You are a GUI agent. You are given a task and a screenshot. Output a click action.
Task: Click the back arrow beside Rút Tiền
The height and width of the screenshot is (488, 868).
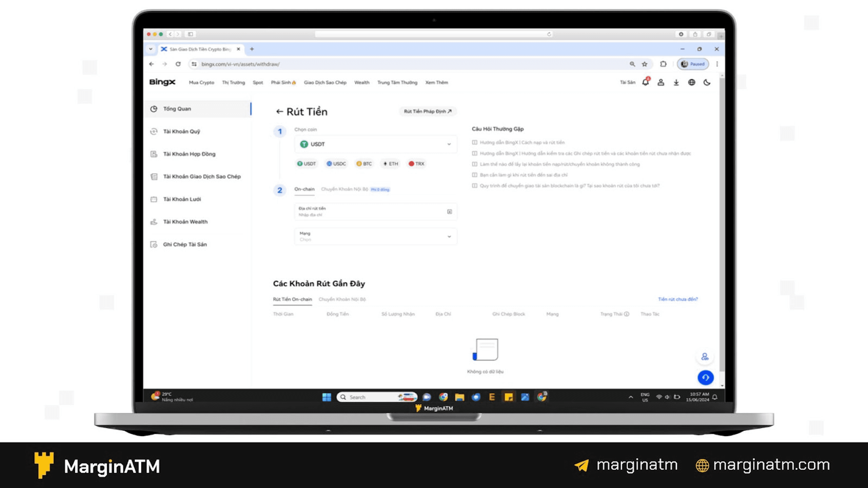[279, 111]
